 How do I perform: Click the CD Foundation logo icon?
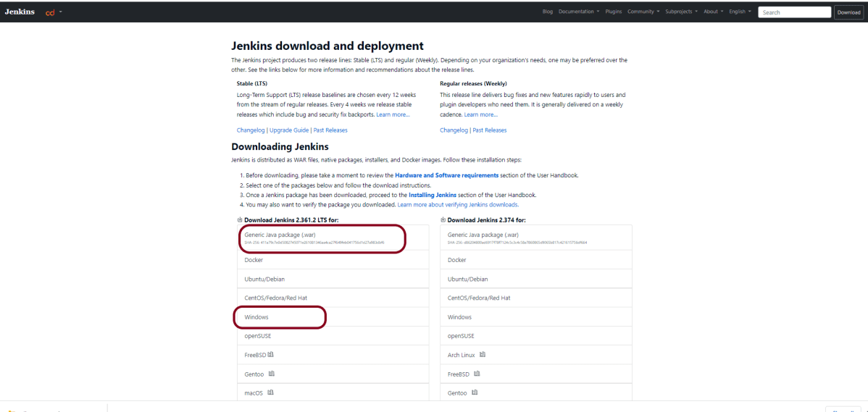tap(50, 12)
